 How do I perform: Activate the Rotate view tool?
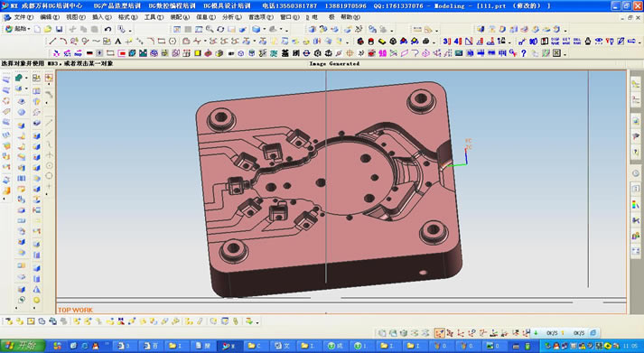pos(220,29)
